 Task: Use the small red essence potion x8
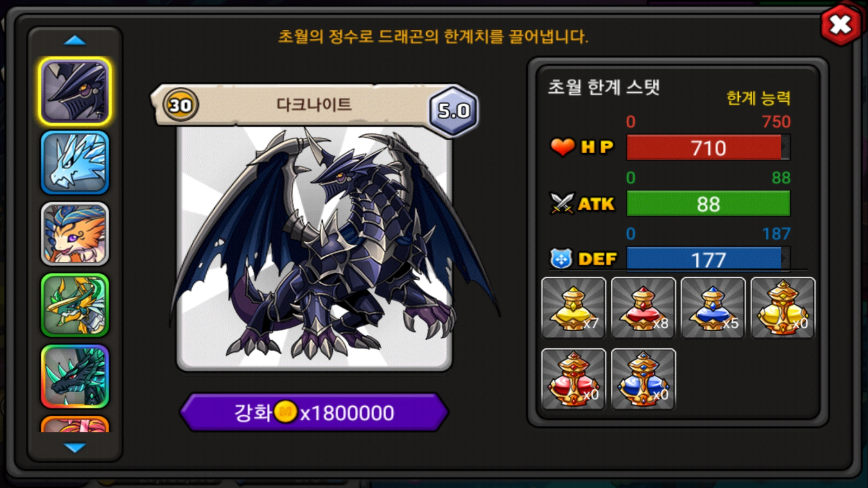click(643, 308)
